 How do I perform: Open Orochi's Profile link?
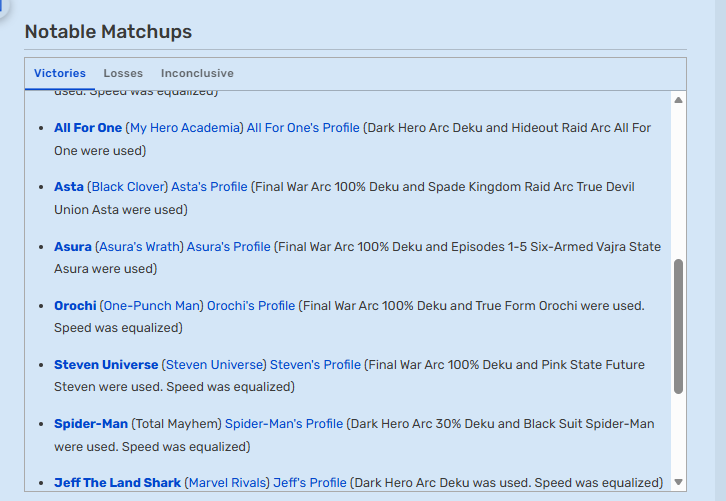251,306
